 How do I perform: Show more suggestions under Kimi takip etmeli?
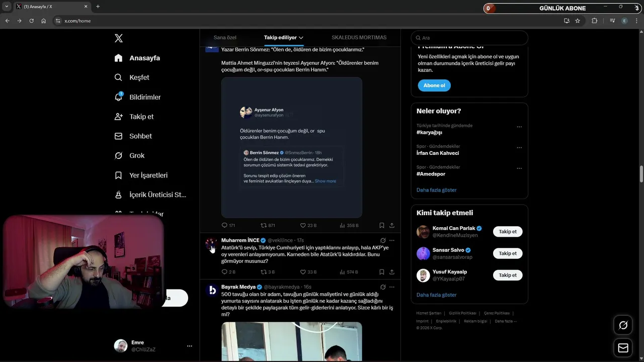coord(437,295)
